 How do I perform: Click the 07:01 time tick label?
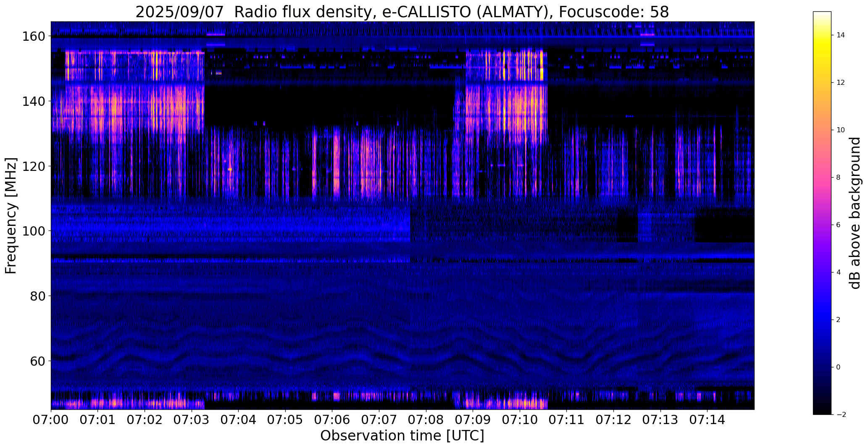pyautogui.click(x=98, y=419)
